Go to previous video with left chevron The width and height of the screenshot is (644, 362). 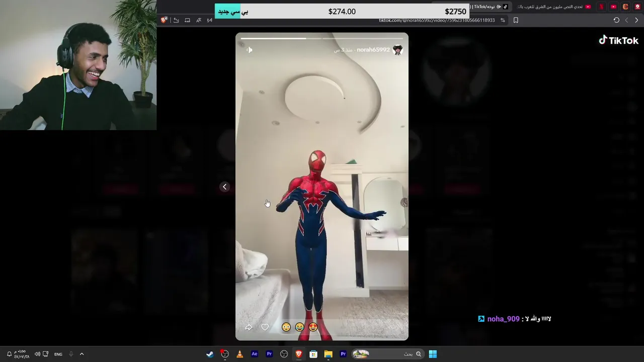point(225,187)
